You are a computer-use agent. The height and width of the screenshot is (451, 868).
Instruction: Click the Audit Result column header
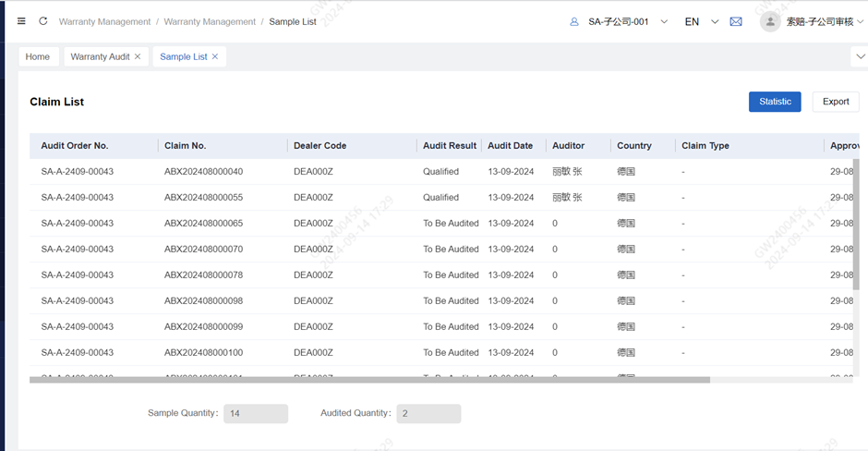click(450, 146)
